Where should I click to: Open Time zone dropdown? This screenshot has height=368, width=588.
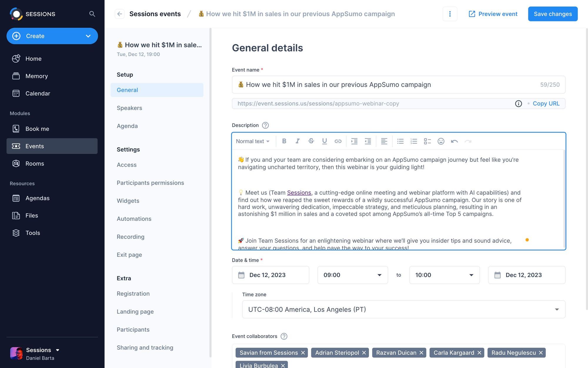[x=404, y=309]
